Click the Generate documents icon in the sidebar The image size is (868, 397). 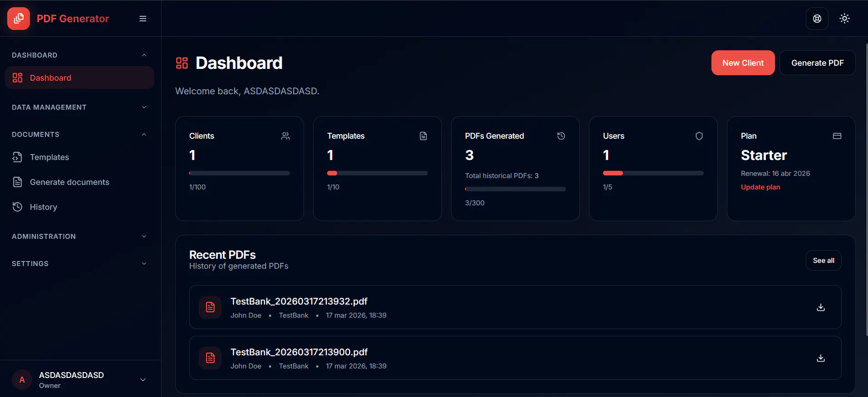[x=17, y=182]
